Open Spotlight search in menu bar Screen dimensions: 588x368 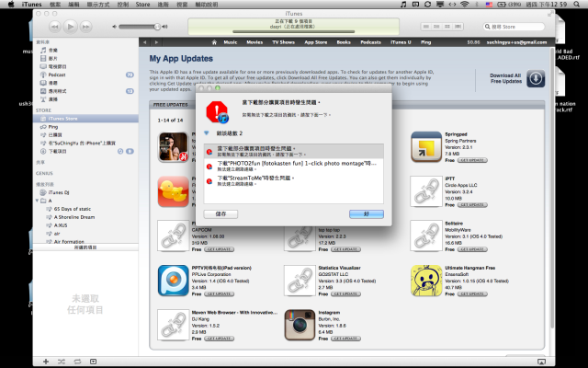(x=576, y=5)
